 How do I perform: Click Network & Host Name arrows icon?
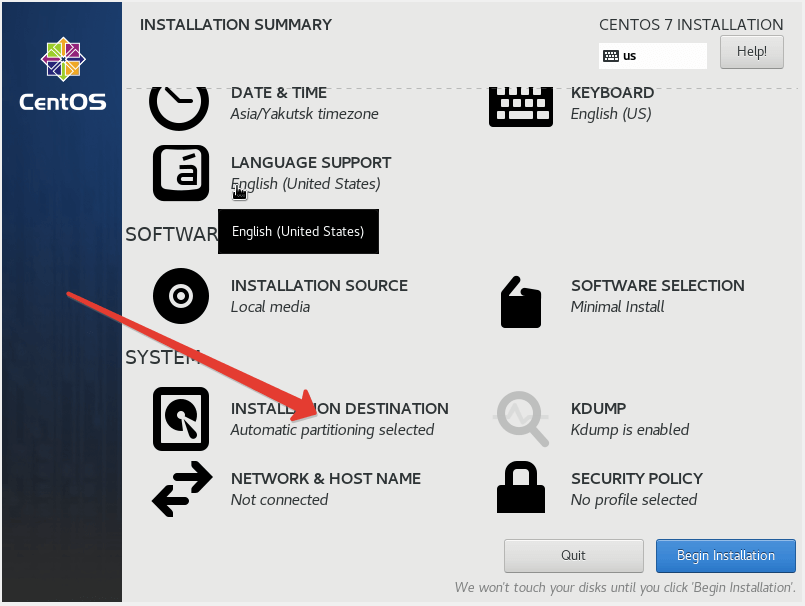[x=181, y=489]
